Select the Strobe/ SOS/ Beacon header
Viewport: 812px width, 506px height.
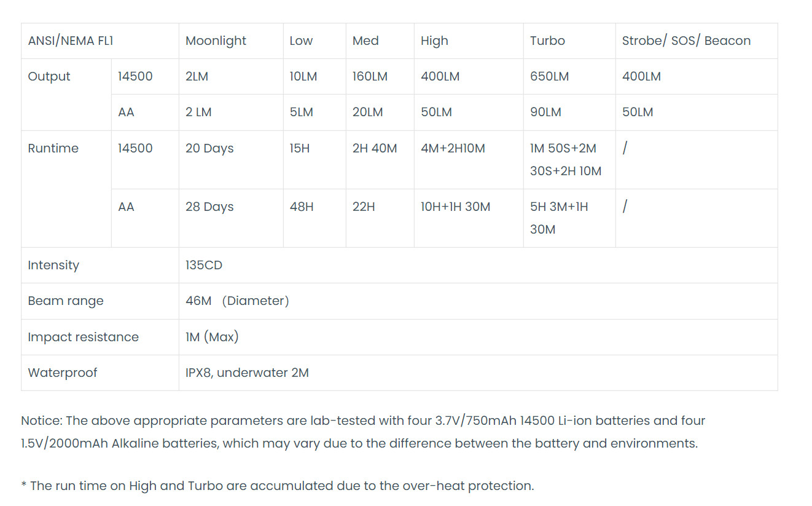pyautogui.click(x=686, y=41)
